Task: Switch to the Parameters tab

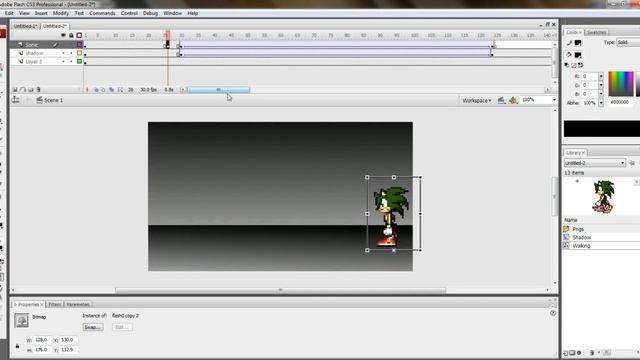Action: (x=78, y=304)
